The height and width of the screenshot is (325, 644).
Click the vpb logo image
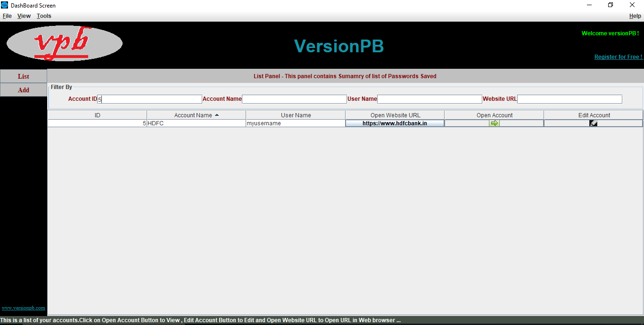point(65,43)
